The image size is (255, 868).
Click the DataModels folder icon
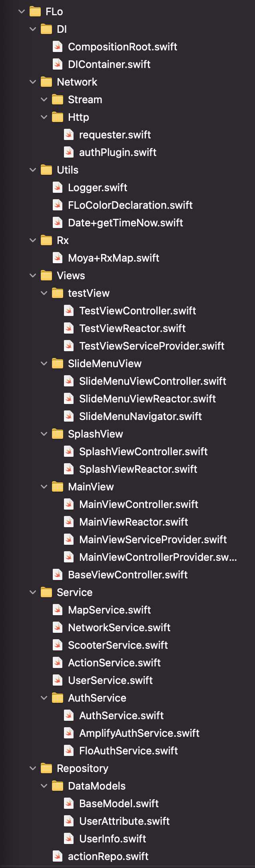pyautogui.click(x=58, y=786)
